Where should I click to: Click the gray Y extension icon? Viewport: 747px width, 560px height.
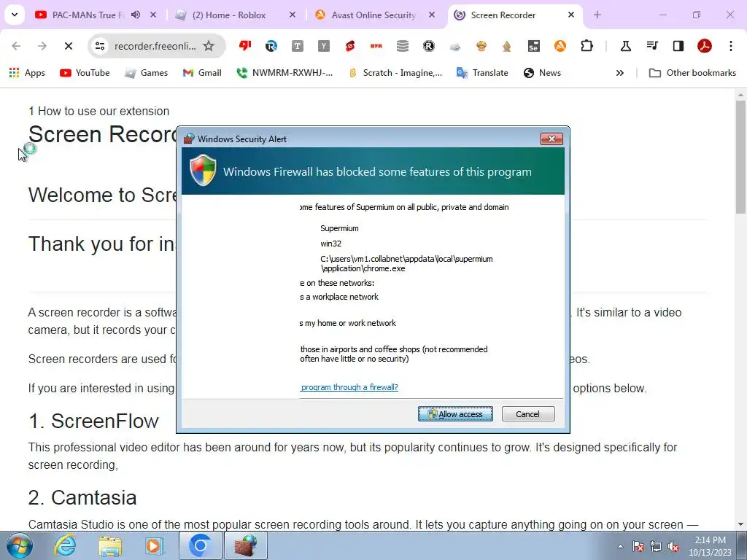[x=324, y=46]
